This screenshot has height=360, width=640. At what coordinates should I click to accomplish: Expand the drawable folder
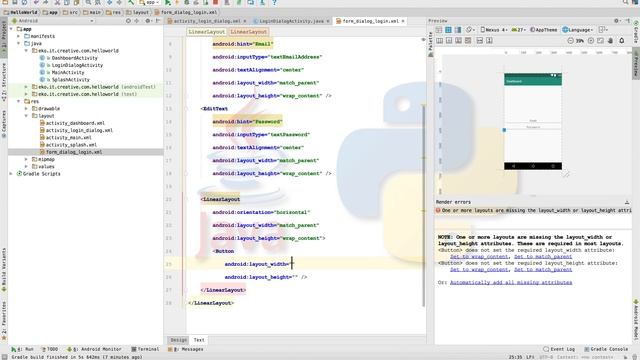click(x=26, y=109)
